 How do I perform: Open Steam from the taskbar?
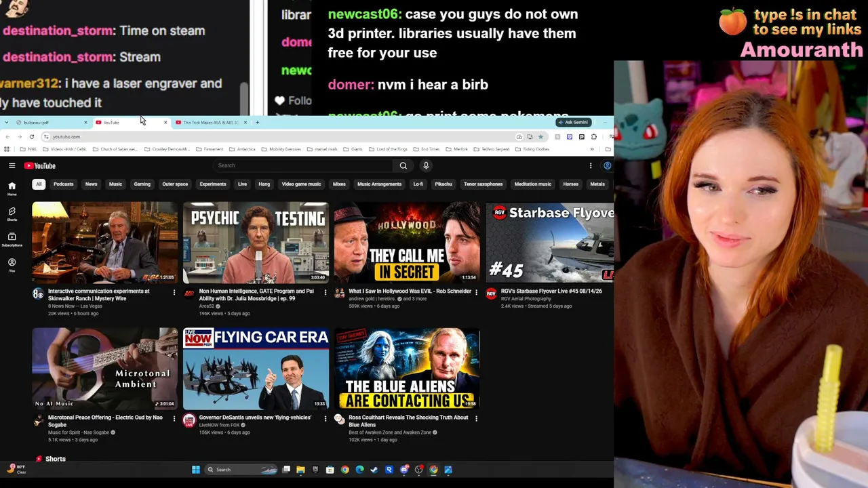click(374, 470)
